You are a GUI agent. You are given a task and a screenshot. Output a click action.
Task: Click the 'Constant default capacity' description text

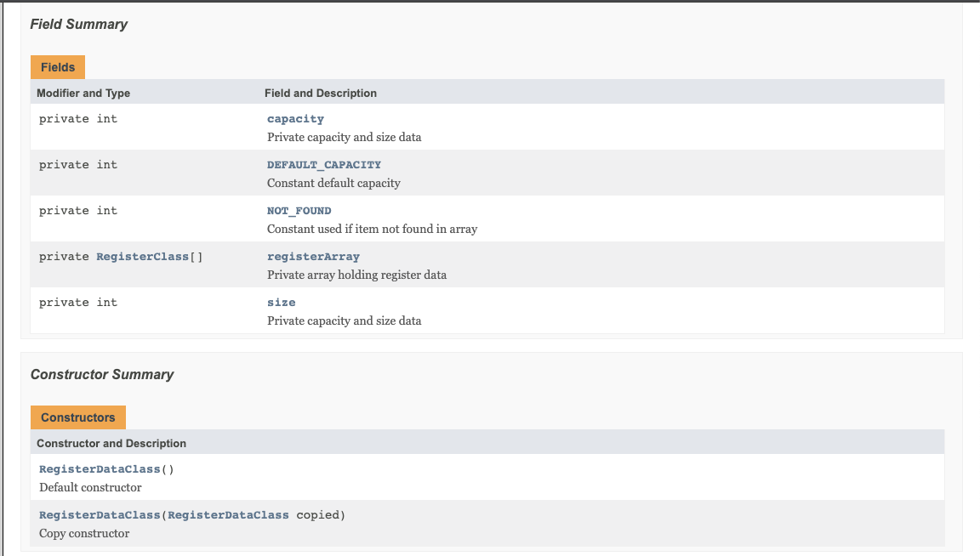(x=333, y=183)
